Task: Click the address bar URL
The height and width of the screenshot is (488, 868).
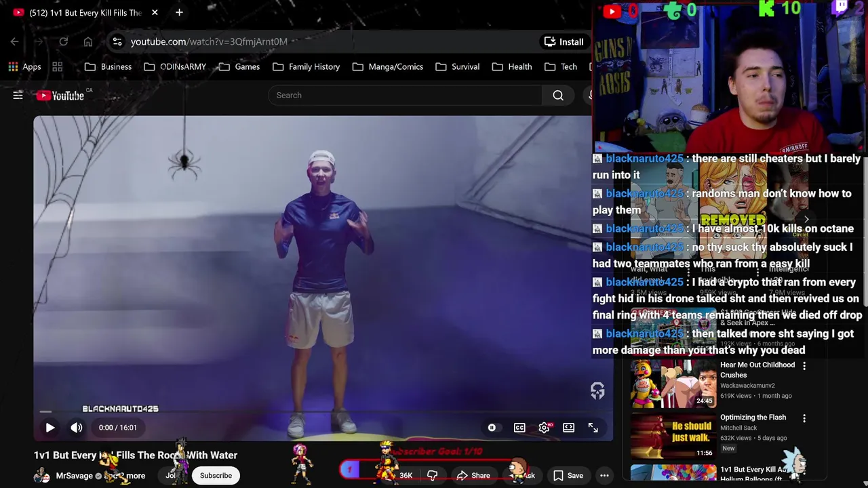Action: [209, 42]
